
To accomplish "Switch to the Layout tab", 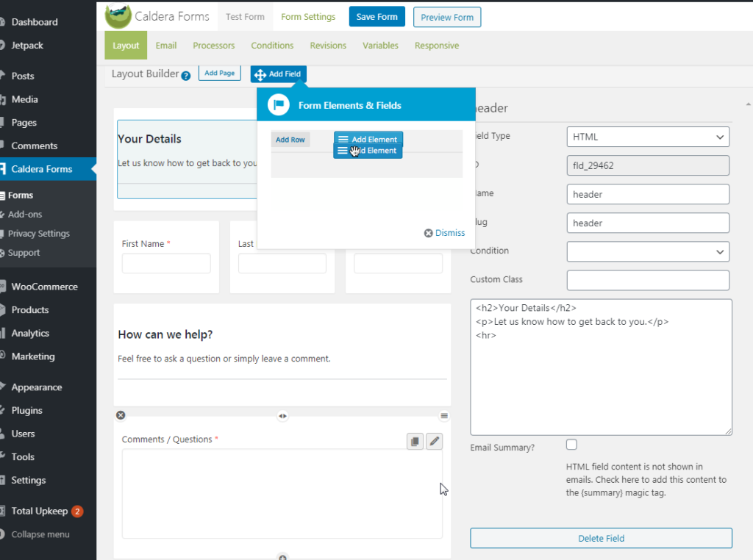I will (x=126, y=45).
